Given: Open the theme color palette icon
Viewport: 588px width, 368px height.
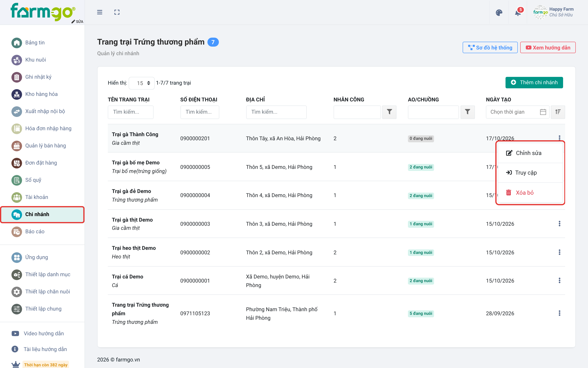Looking at the screenshot, I should point(499,12).
